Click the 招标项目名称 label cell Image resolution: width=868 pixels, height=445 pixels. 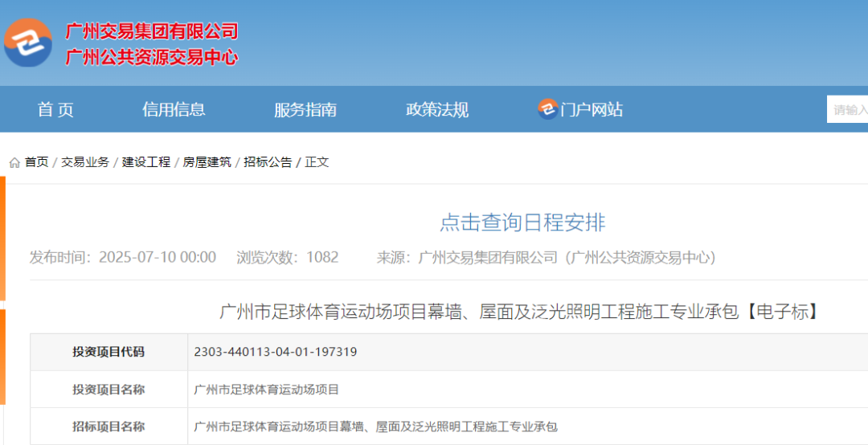108,427
